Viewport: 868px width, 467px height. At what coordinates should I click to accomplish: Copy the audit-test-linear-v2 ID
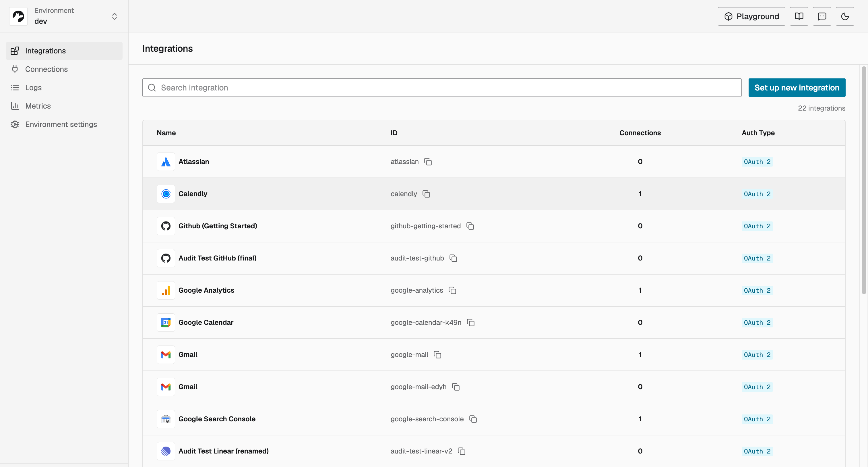pos(462,451)
